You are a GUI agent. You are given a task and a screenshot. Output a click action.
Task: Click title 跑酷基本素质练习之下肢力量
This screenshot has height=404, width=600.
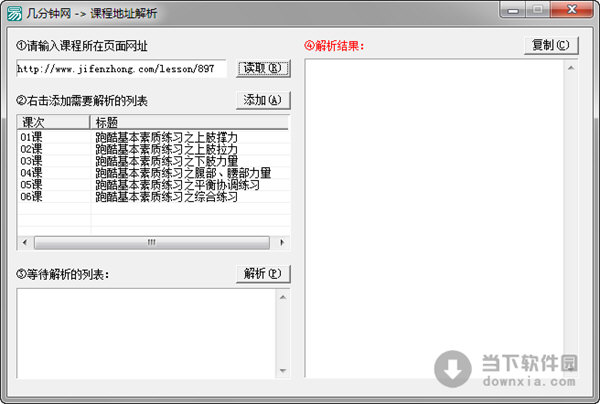pos(166,161)
